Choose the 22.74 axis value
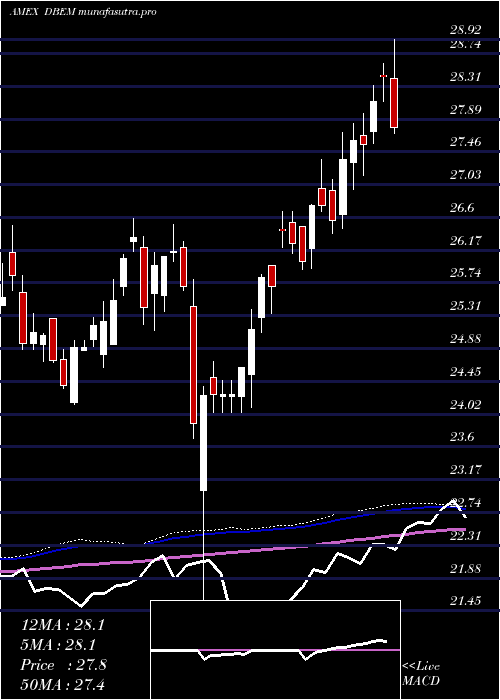Viewport: 500px width, 700px height. click(466, 503)
